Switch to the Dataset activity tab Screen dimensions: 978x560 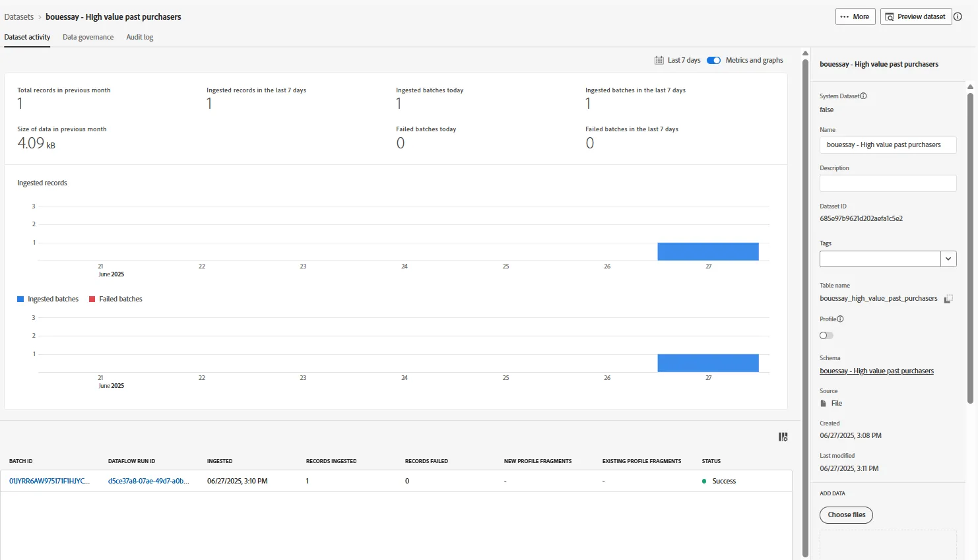click(x=27, y=37)
